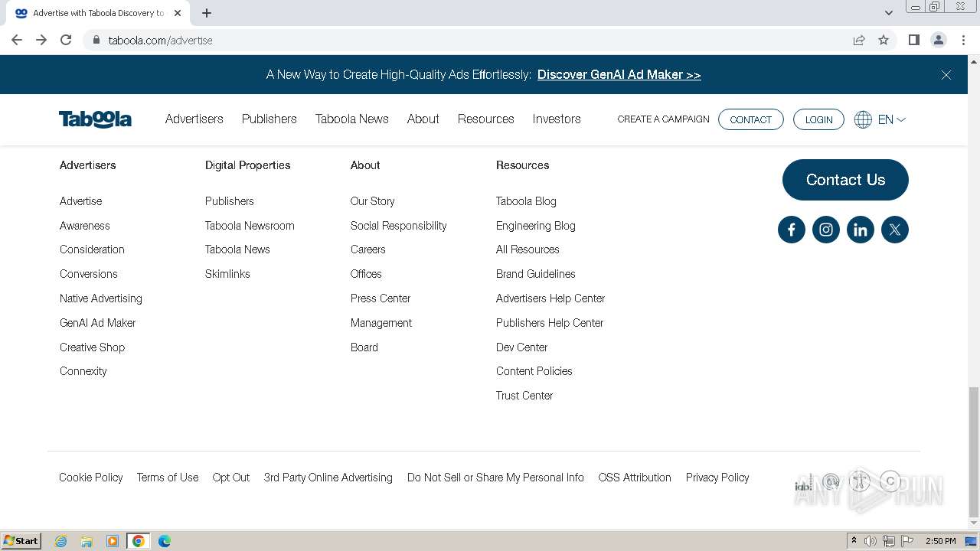Open the Taboola News nav menu
The image size is (980, 551).
(352, 119)
